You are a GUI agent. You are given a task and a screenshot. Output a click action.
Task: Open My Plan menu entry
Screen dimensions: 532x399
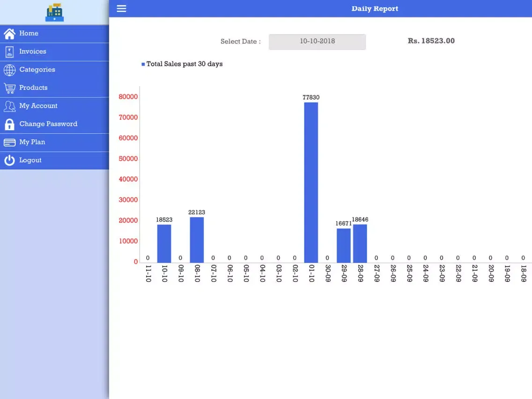[54, 142]
